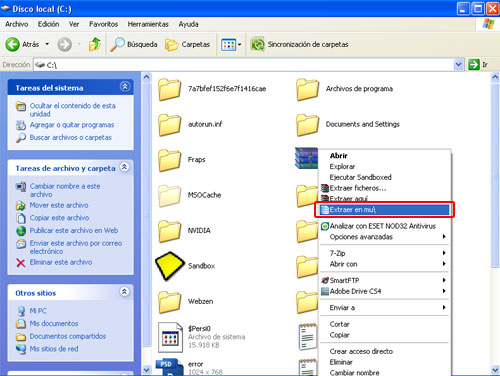Select the yellow Sandbox icon
The height and width of the screenshot is (376, 500).
coord(169,266)
